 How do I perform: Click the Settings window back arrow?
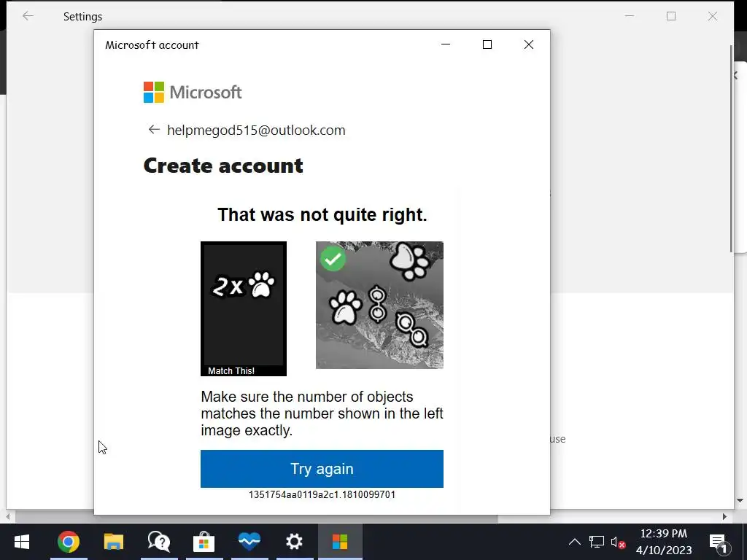[28, 16]
